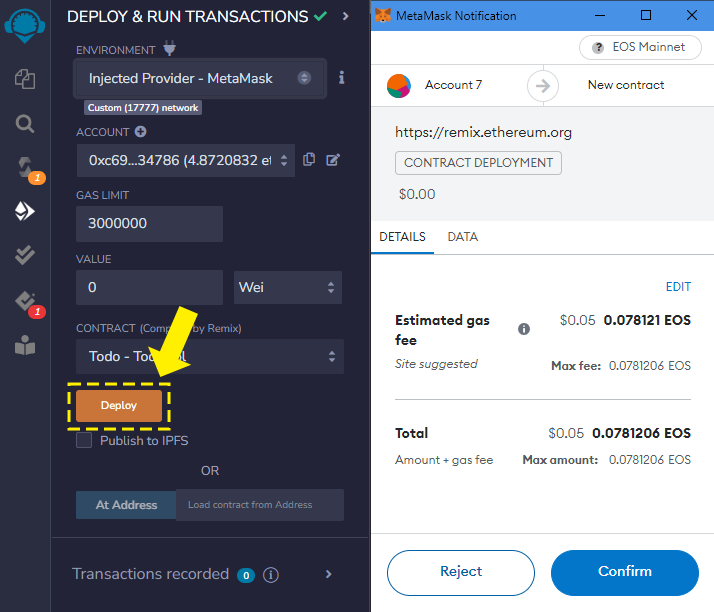Minimize MetaMask Notification window

(600, 15)
